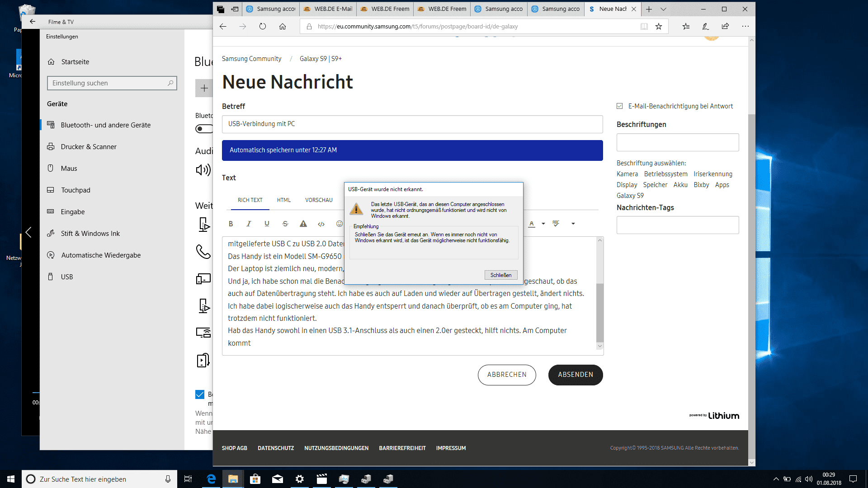This screenshot has width=868, height=488.
Task: Insert code block with code icon
Action: (x=321, y=224)
